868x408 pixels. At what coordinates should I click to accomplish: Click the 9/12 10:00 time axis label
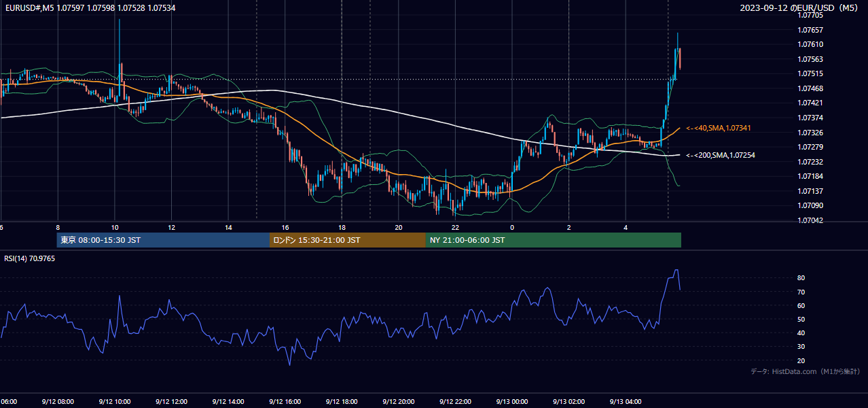(x=114, y=402)
